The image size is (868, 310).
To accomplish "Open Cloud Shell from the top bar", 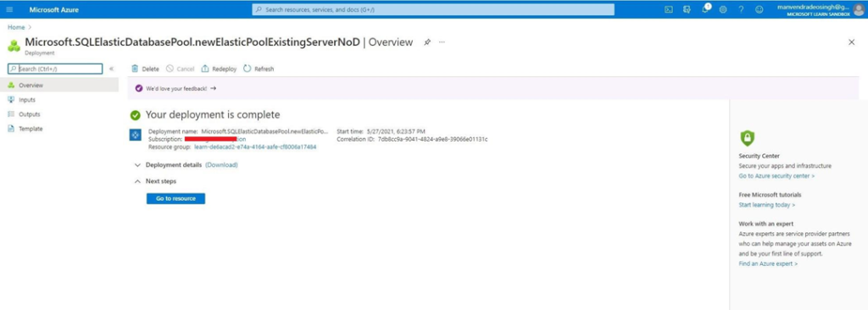I will 669,9.
